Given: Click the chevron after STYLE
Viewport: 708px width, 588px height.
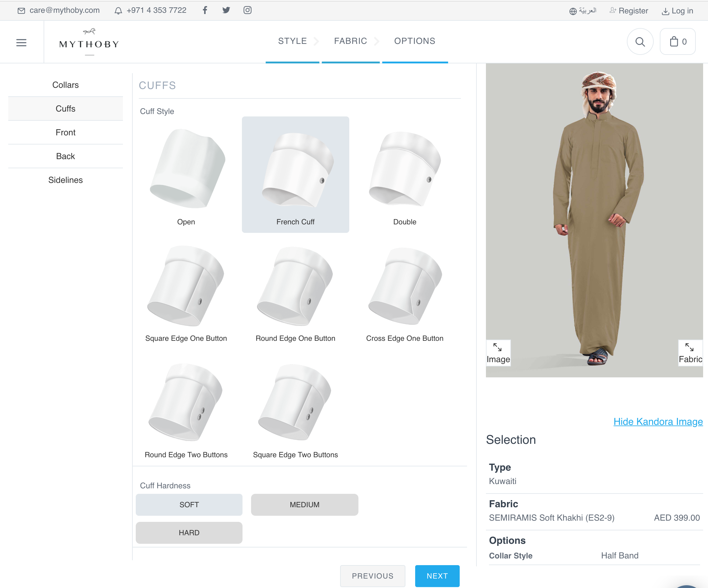Looking at the screenshot, I should pyautogui.click(x=316, y=41).
